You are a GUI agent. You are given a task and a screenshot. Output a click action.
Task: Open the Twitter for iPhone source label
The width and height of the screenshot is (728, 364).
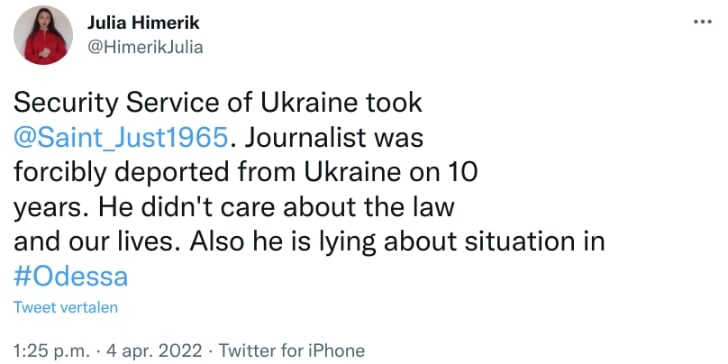[x=291, y=350]
